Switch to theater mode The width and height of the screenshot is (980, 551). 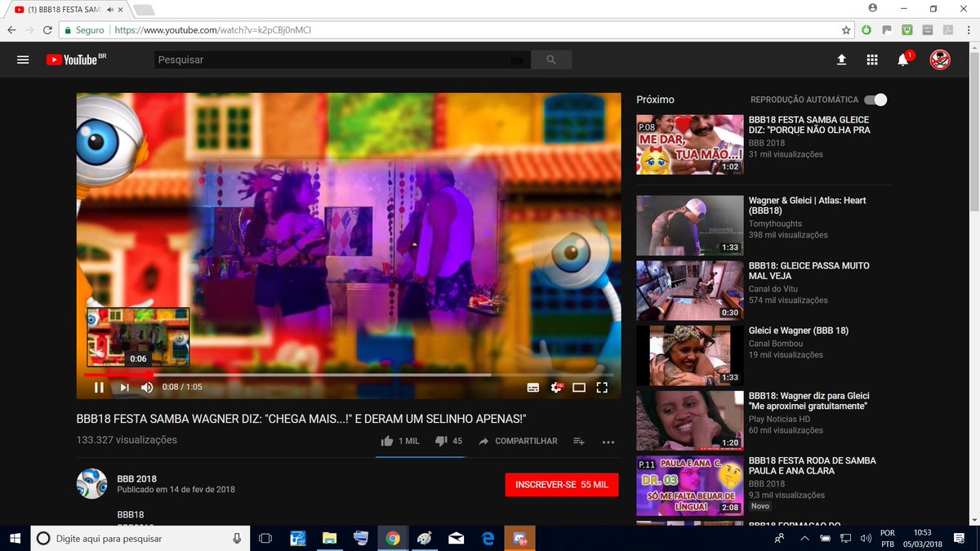tap(579, 388)
